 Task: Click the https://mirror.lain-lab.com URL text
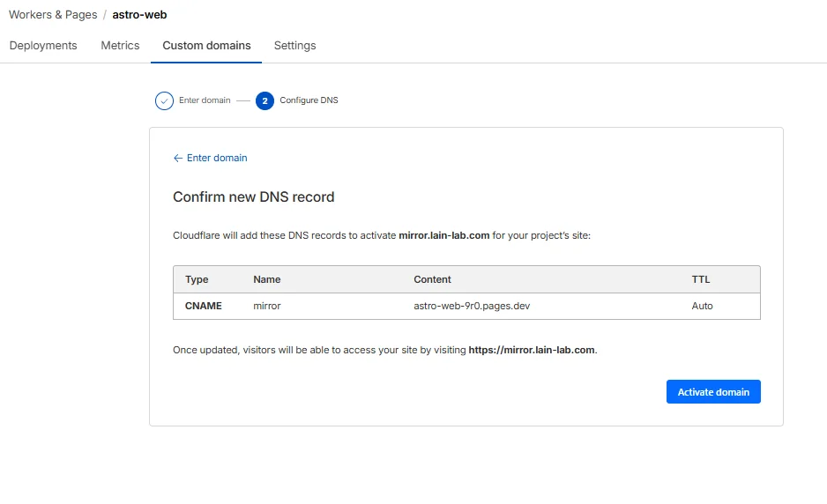pos(532,350)
